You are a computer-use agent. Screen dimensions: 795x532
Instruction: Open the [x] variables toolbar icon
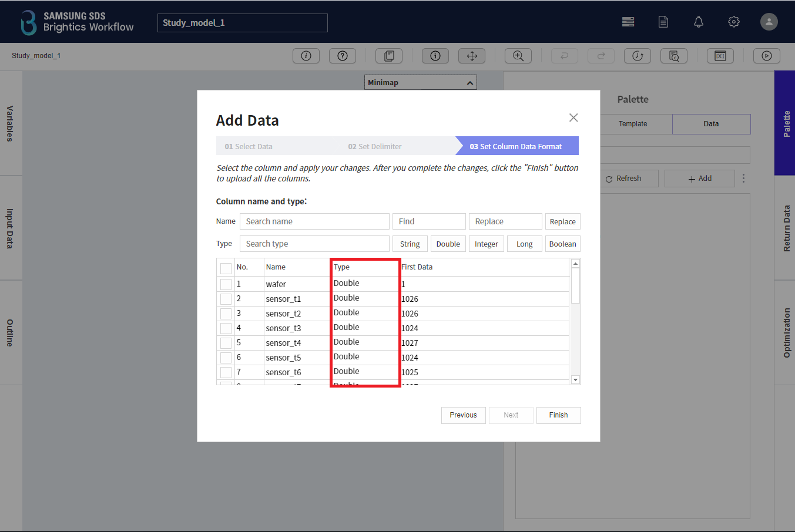[x=720, y=56]
